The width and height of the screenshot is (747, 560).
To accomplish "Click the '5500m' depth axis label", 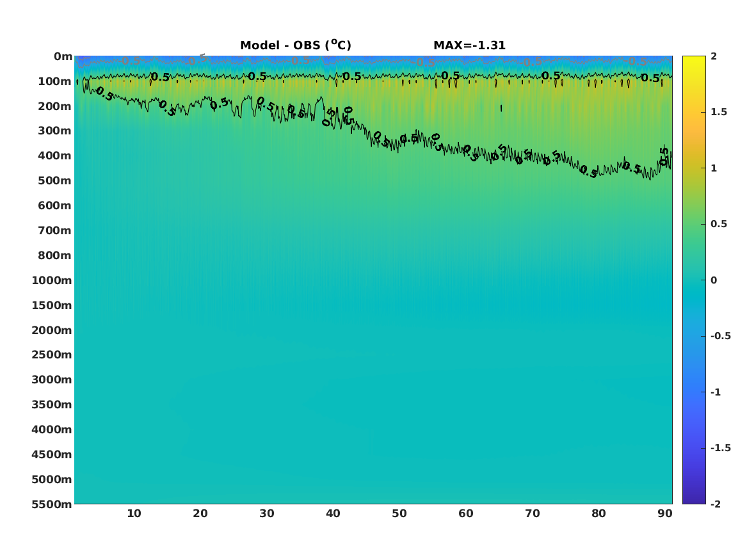I will [x=52, y=504].
